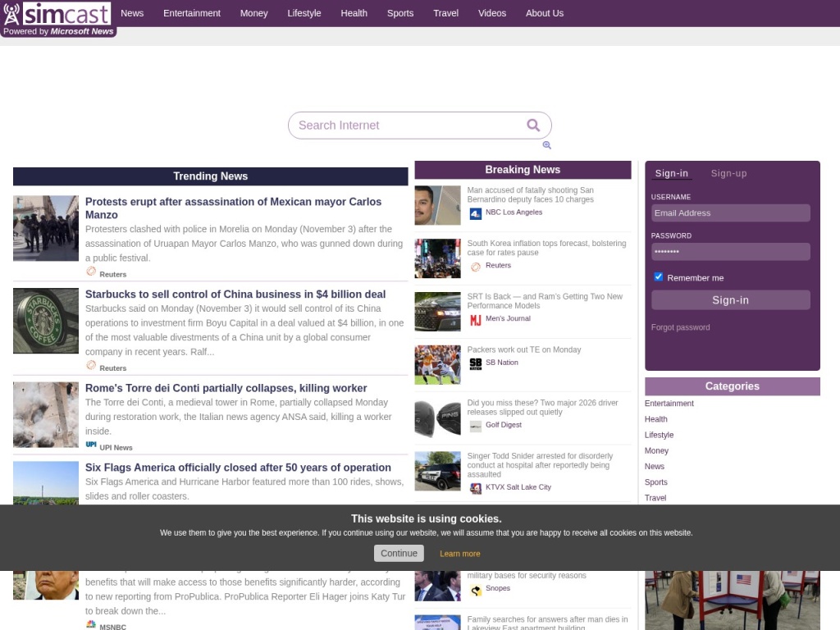
Task: Open the cookie Learn more link
Action: click(x=459, y=554)
